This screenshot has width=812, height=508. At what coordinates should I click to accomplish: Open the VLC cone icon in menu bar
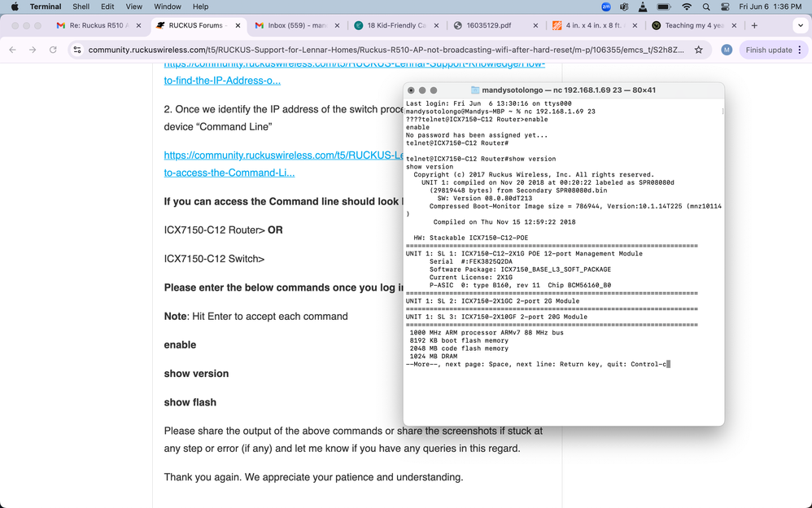tap(643, 8)
